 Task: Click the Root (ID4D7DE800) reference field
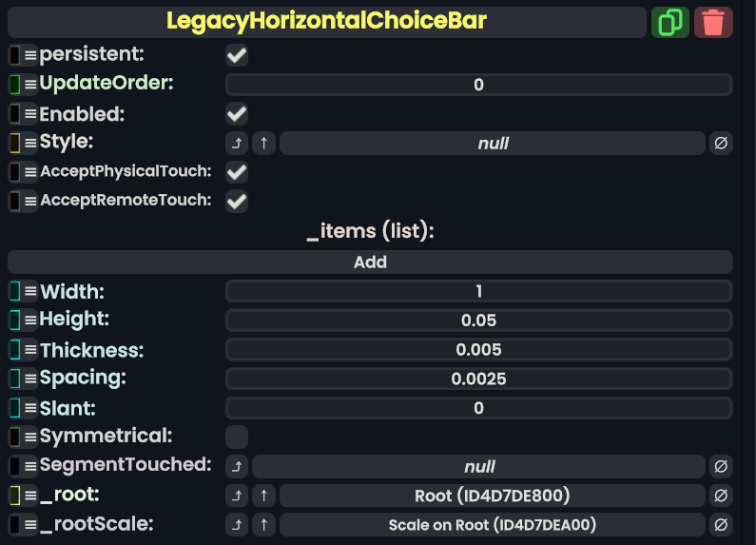[492, 496]
